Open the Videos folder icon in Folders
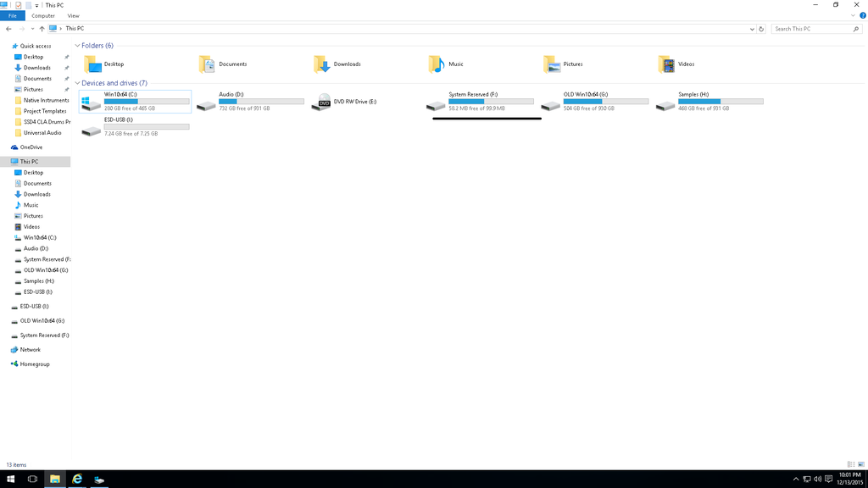 665,64
